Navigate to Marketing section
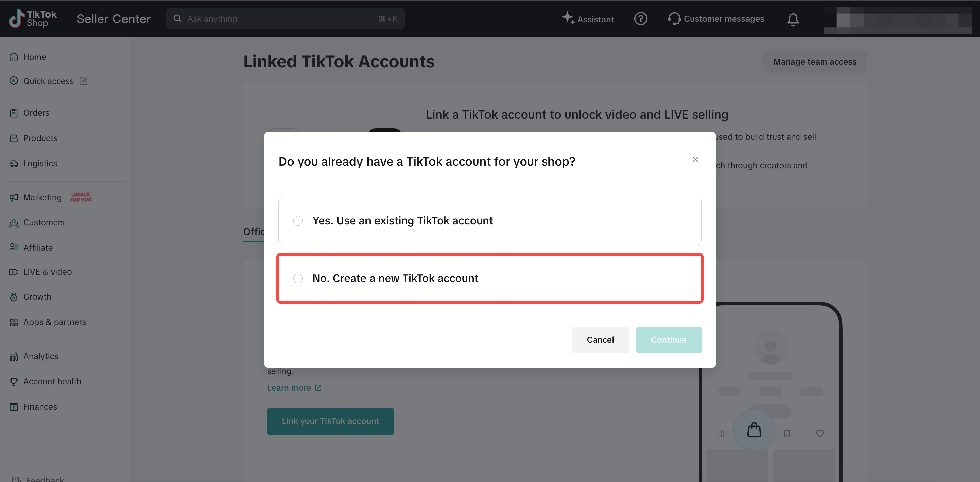 tap(42, 198)
